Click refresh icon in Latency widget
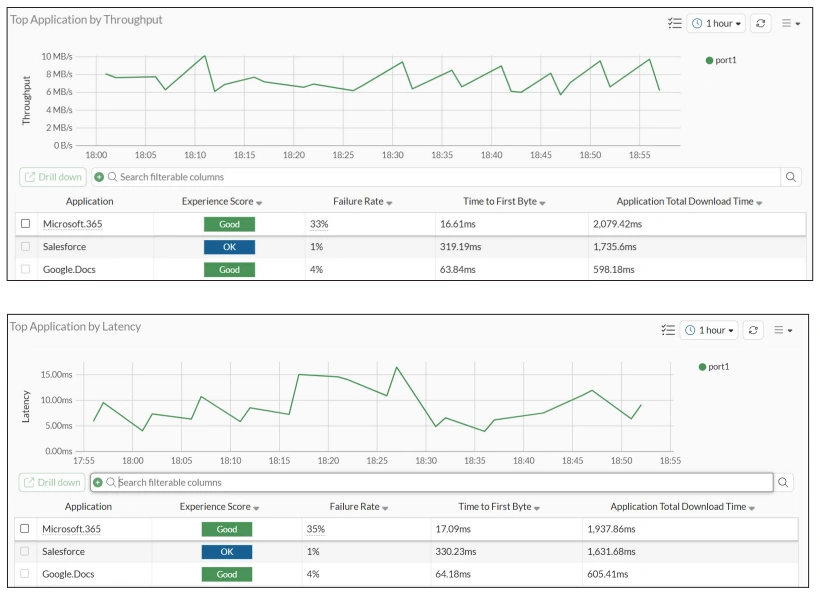Image resolution: width=819 pixels, height=595 pixels. pyautogui.click(x=755, y=330)
